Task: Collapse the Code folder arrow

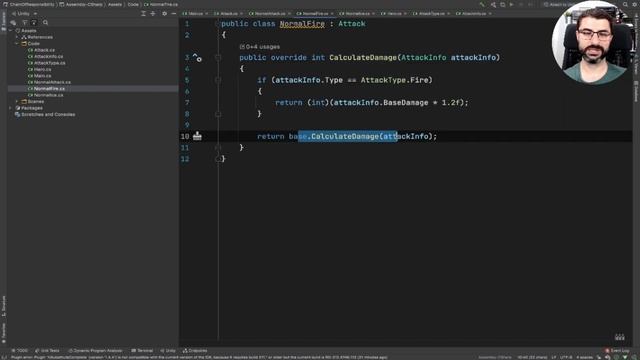Action: tap(18, 43)
